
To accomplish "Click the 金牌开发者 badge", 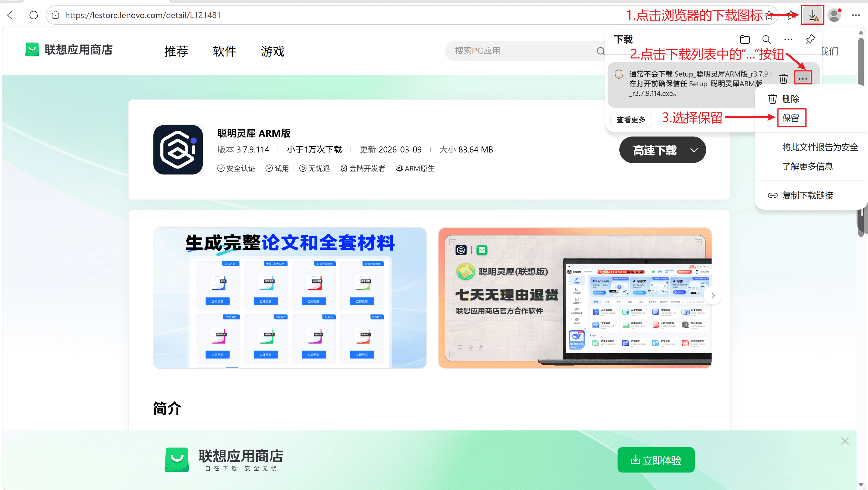I will tap(363, 168).
